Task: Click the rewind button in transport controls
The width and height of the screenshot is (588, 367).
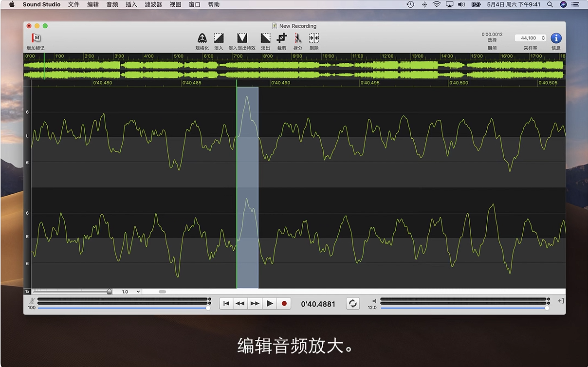Action: 240,304
